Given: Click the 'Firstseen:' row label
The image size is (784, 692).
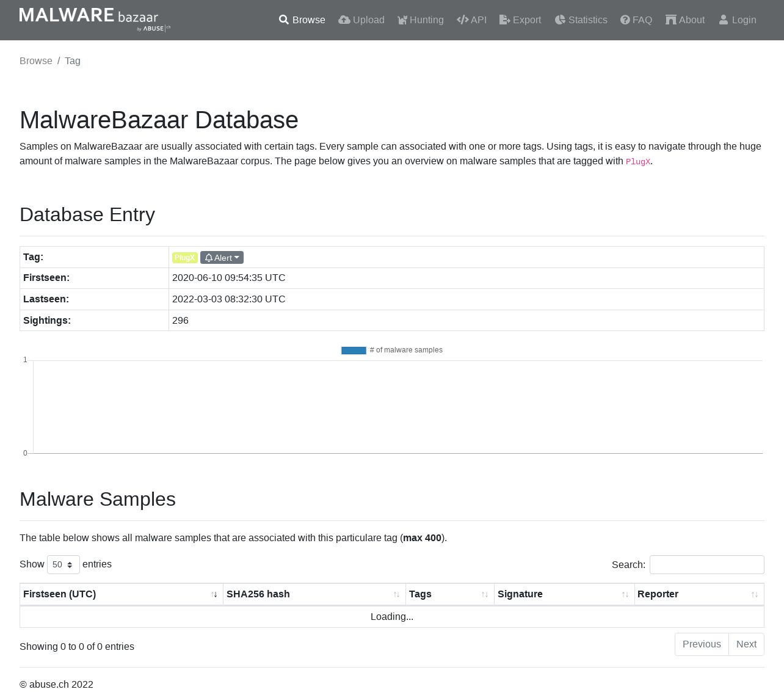Looking at the screenshot, I should click(x=46, y=278).
